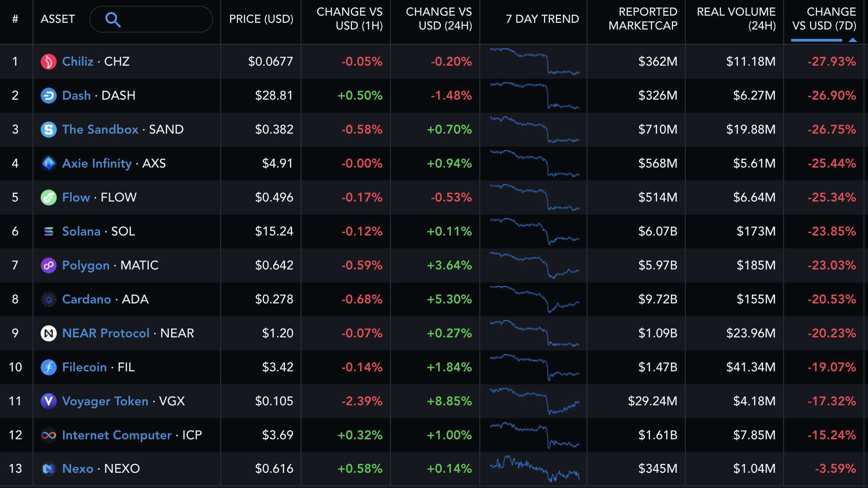Open the Internet Computer asset link
The width and height of the screenshot is (868, 488).
pos(117,435)
